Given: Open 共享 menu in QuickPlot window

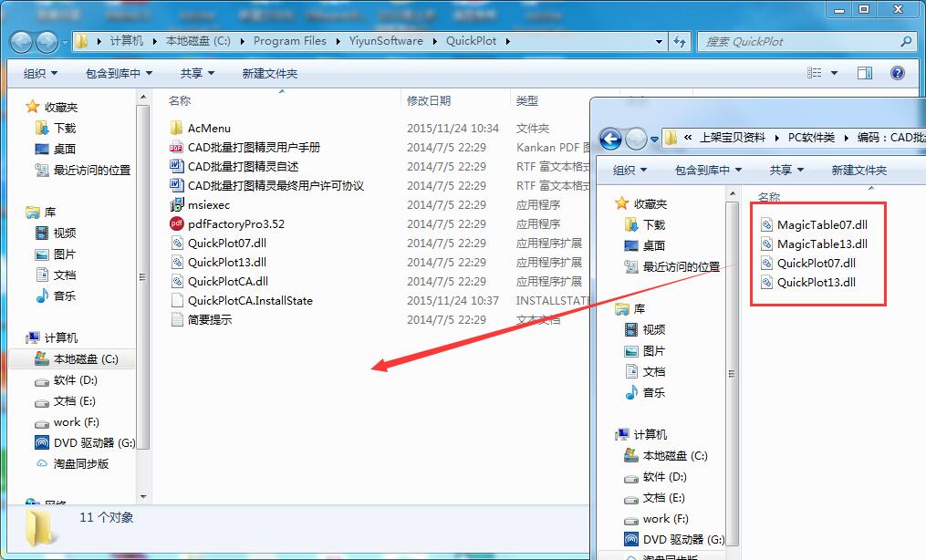Looking at the screenshot, I should pos(197,73).
